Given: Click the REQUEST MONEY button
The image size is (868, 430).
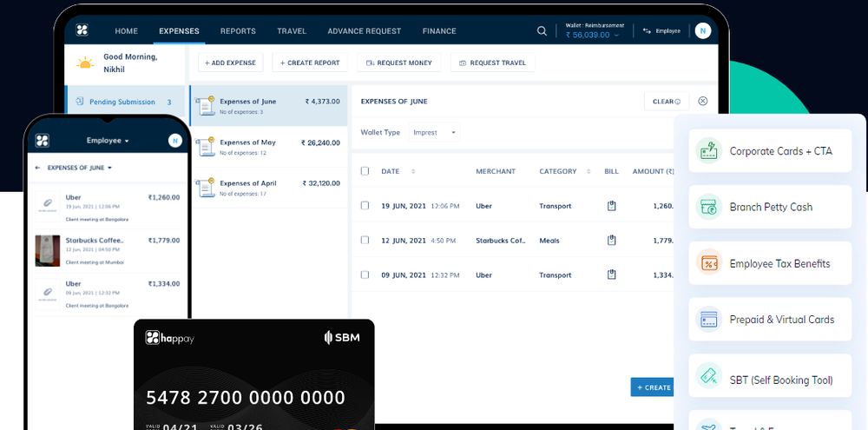Looking at the screenshot, I should (x=399, y=63).
